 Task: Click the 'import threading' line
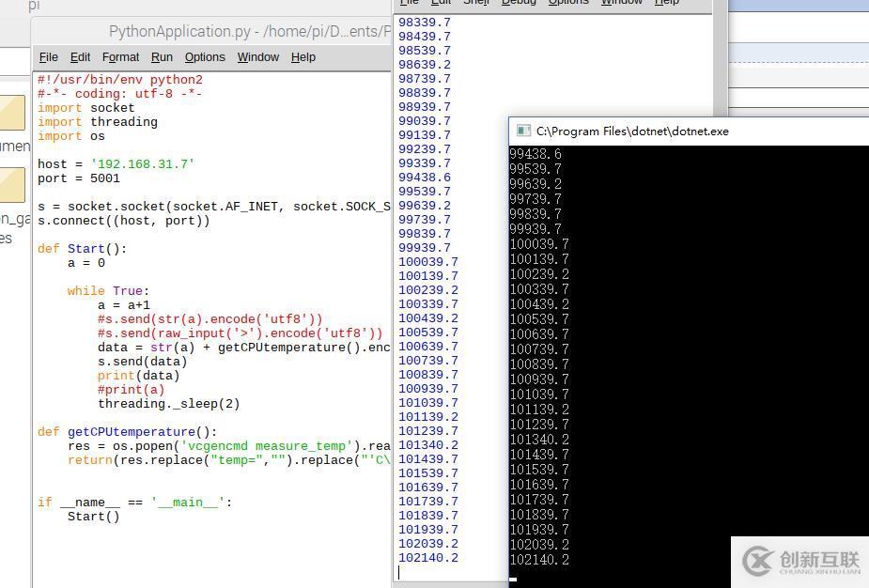[98, 122]
